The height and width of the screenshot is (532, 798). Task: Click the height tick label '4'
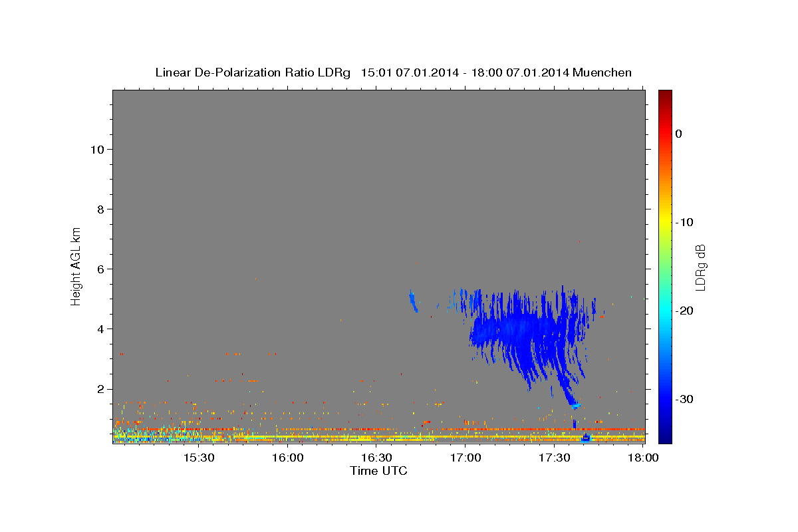click(99, 329)
